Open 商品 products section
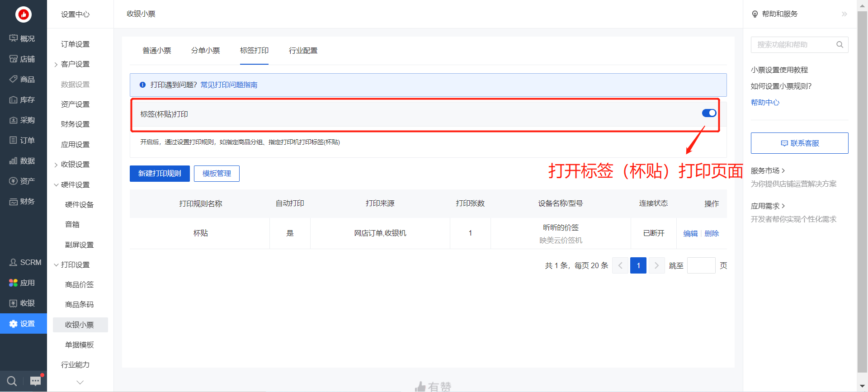This screenshot has height=392, width=868. coord(23,79)
